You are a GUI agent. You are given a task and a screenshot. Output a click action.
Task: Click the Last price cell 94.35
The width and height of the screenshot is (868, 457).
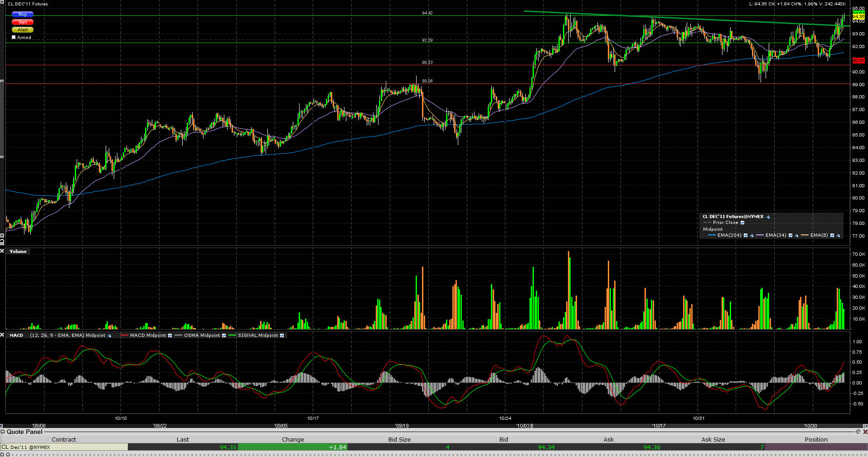point(183,447)
